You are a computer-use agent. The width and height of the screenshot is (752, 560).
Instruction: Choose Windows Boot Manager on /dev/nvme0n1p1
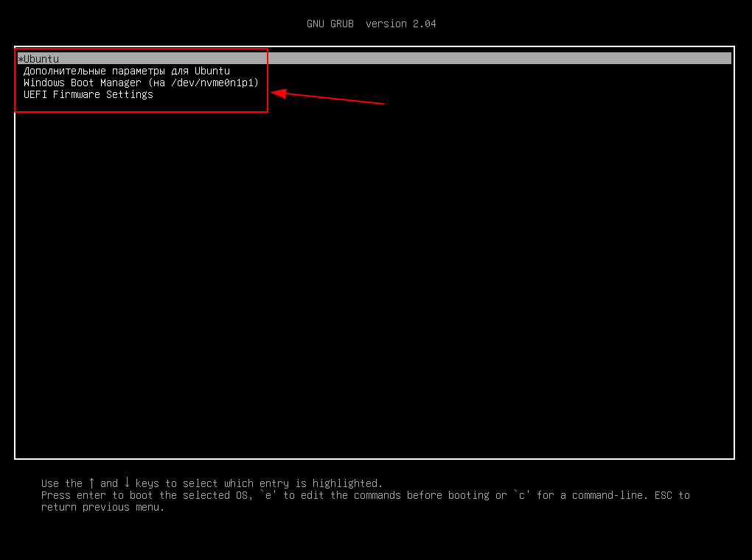pos(141,83)
